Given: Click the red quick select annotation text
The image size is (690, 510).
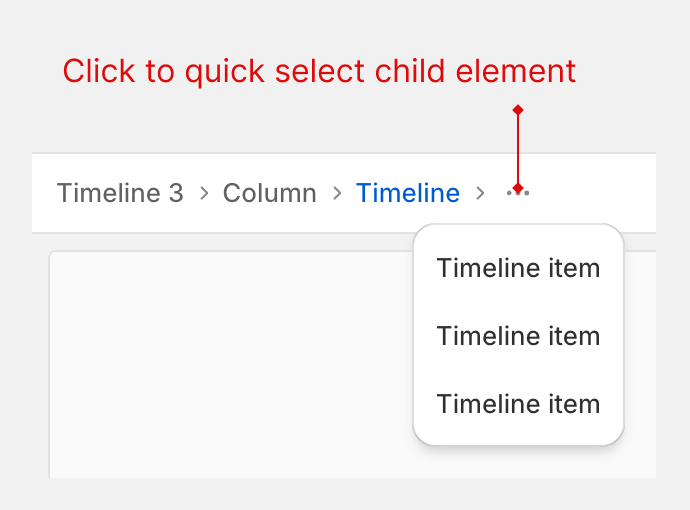Looking at the screenshot, I should point(319,71).
